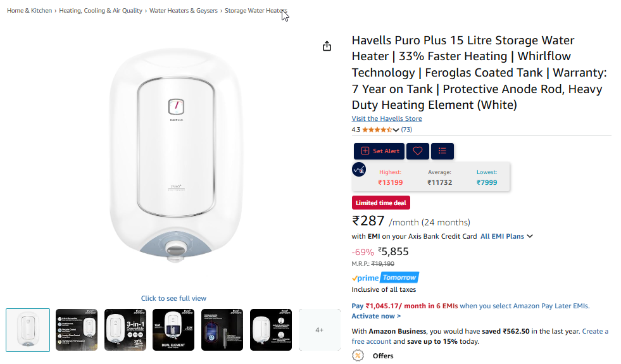621x364 pixels.
Task: Click the Activate now link
Action: [x=376, y=316]
